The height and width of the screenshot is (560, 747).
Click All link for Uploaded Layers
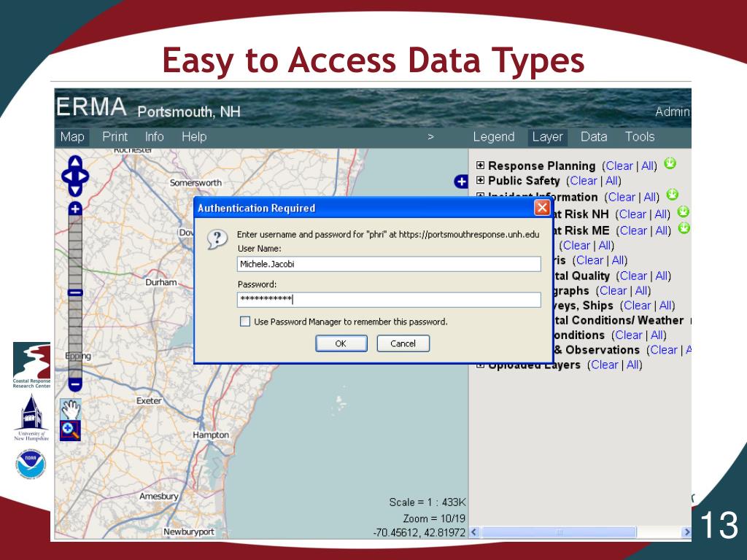(632, 365)
